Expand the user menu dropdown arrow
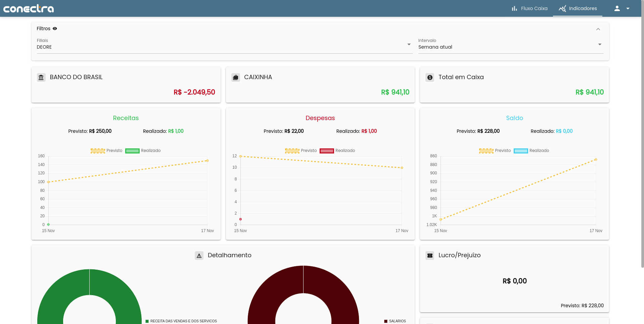 pos(628,8)
